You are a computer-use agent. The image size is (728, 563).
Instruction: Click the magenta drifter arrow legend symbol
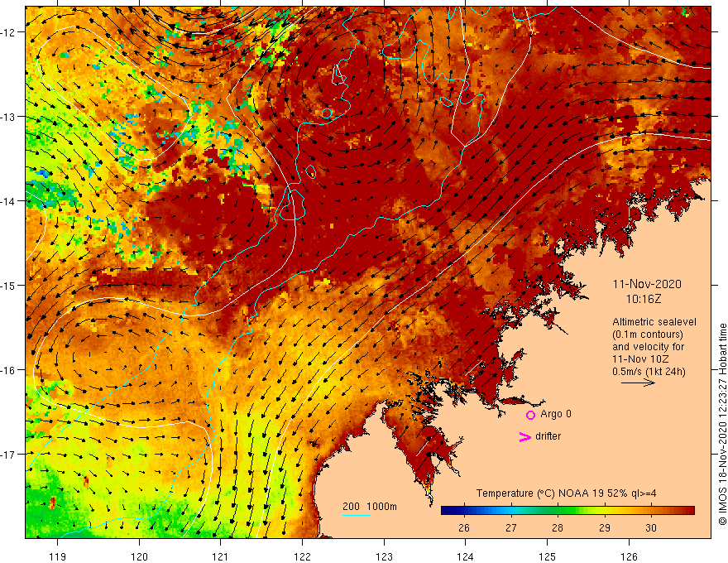[x=525, y=436]
